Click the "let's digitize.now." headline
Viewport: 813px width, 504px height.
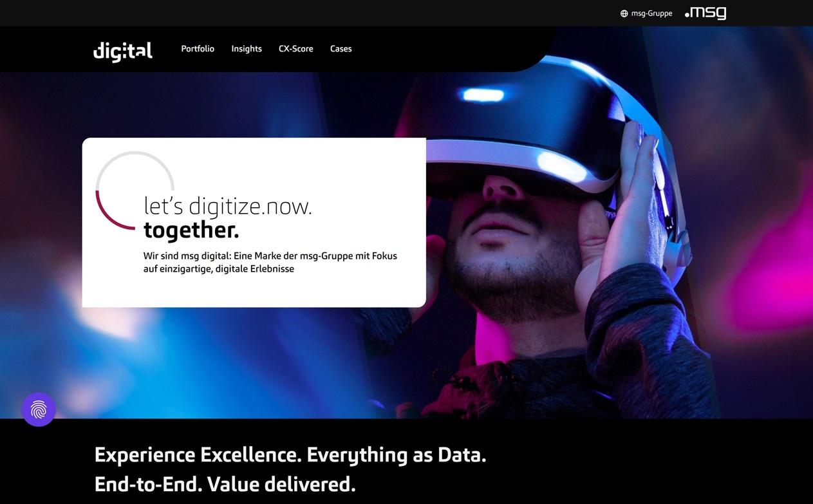tap(228, 206)
